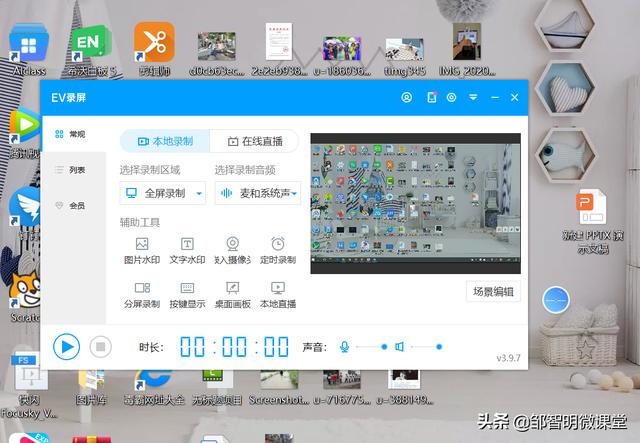
Task: Open the 图片水印 image watermark tool
Action: coord(142,250)
